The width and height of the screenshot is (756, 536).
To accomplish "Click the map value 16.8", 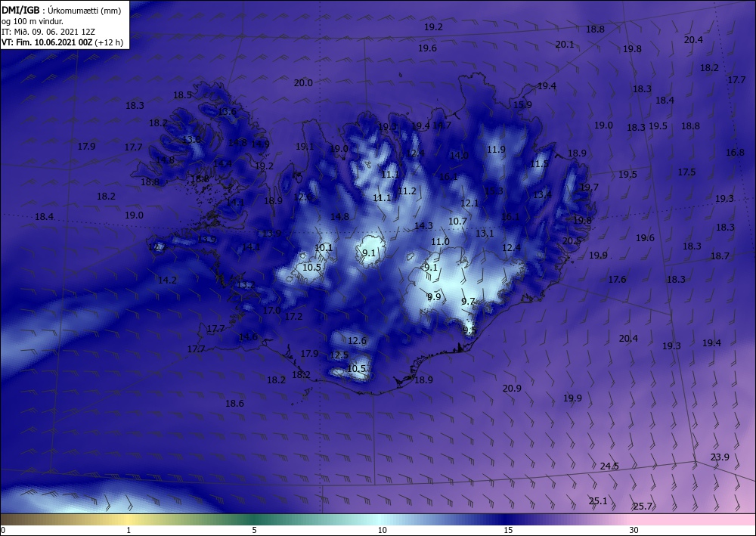I will point(736,152).
